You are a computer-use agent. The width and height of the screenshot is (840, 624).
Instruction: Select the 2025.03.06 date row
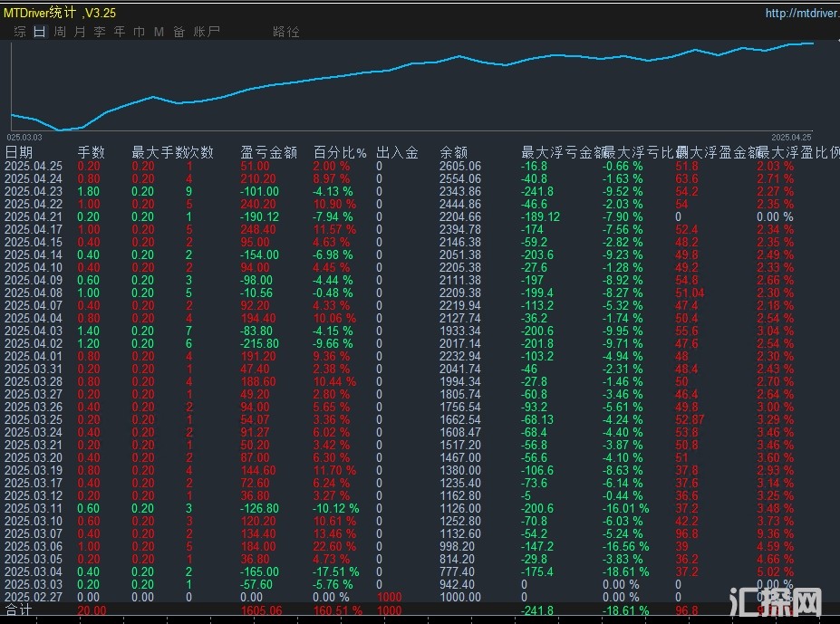coord(34,547)
